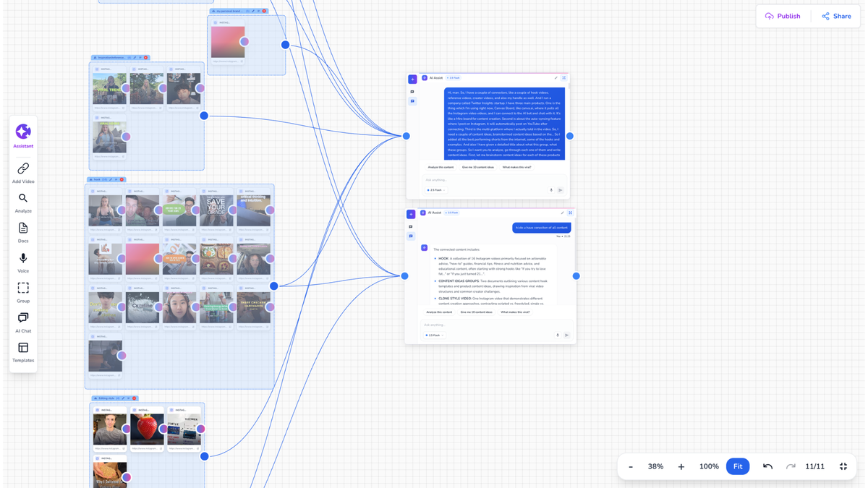Open the Assistant tool in sidebar
This screenshot has width=868, height=488.
[23, 135]
